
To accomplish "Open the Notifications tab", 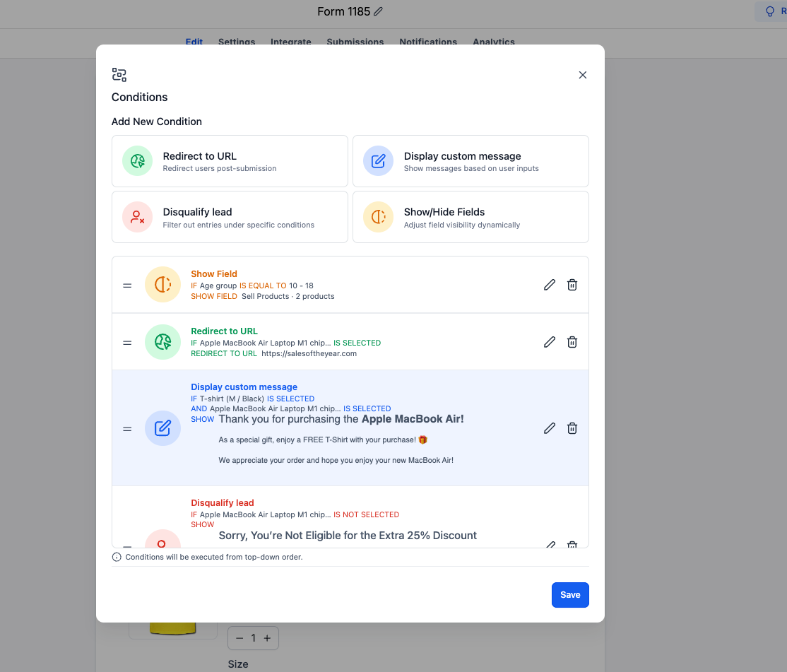I will pyautogui.click(x=428, y=42).
